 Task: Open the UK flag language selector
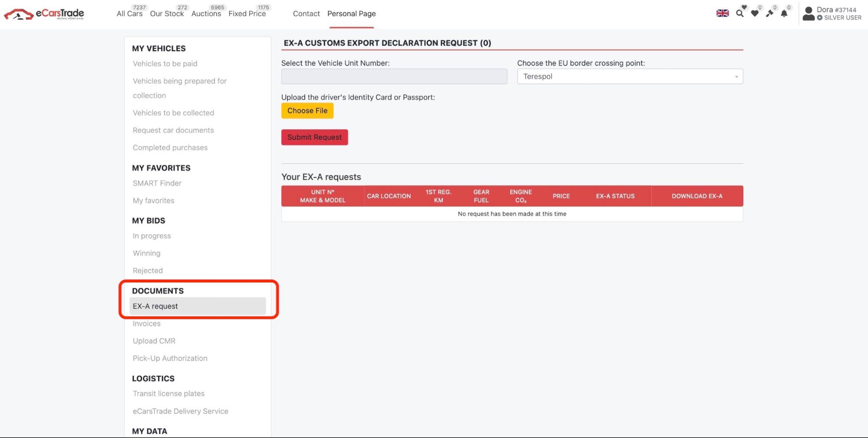[722, 13]
